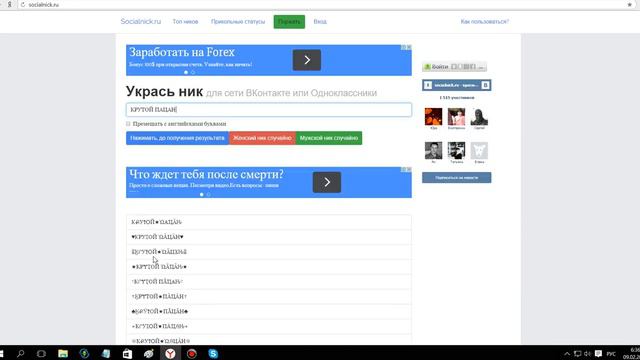Open the tray network icon
Image resolution: width=640 pixels, height=360 pixels.
[x=577, y=353]
